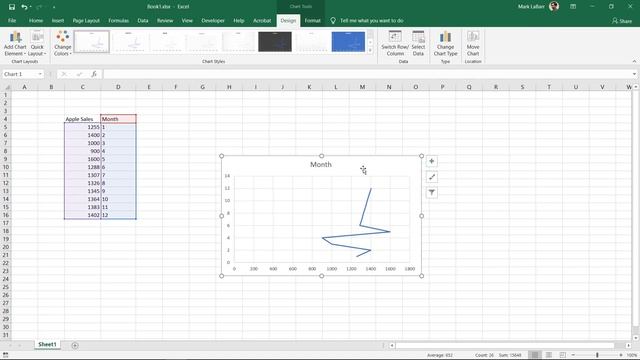Open Select Data dialog
The height and width of the screenshot is (360, 640).
[x=418, y=44]
